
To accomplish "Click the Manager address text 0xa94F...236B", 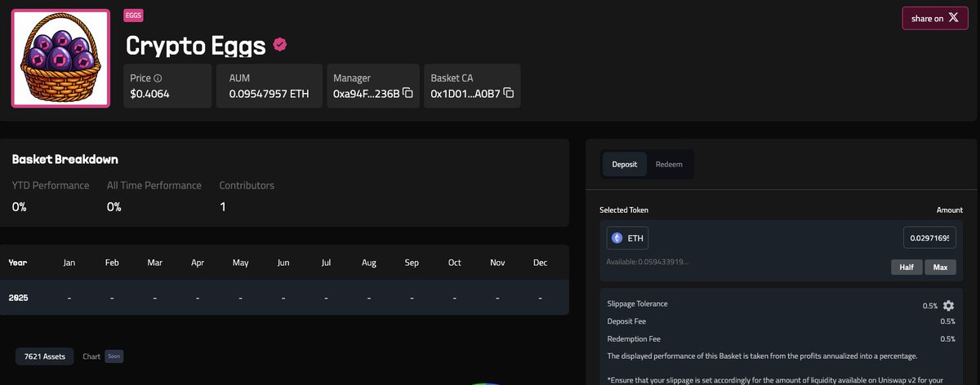I will click(x=367, y=94).
